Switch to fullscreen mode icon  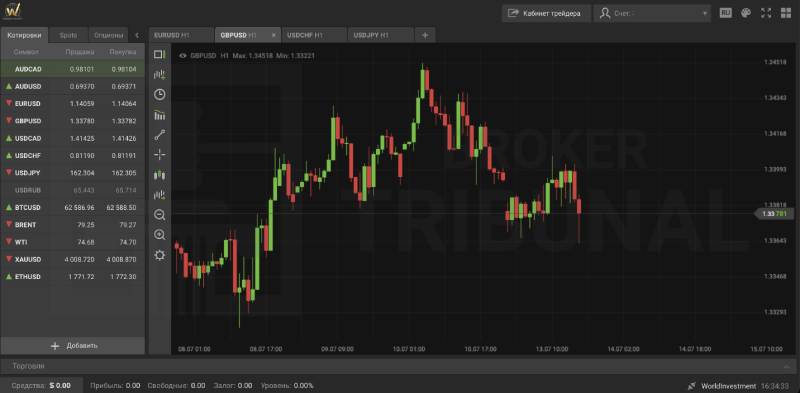[x=766, y=13]
